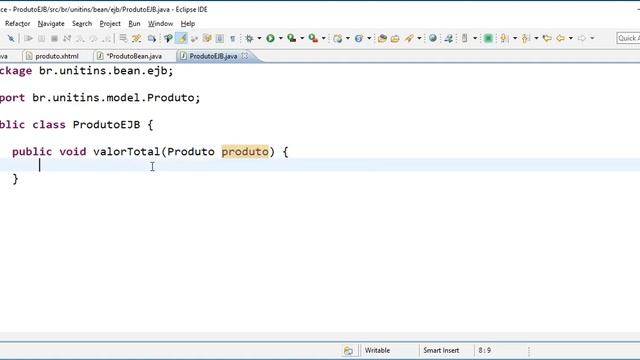
Task: Click the Disconnect debug icon
Action: (67, 38)
